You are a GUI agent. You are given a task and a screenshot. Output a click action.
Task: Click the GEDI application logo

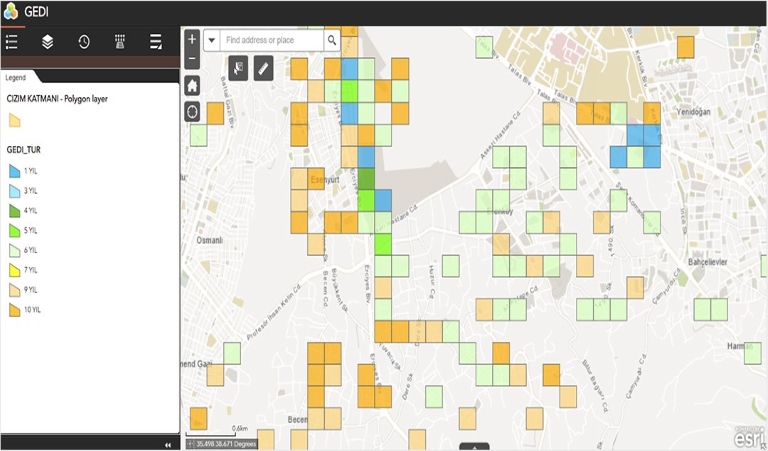pyautogui.click(x=11, y=12)
